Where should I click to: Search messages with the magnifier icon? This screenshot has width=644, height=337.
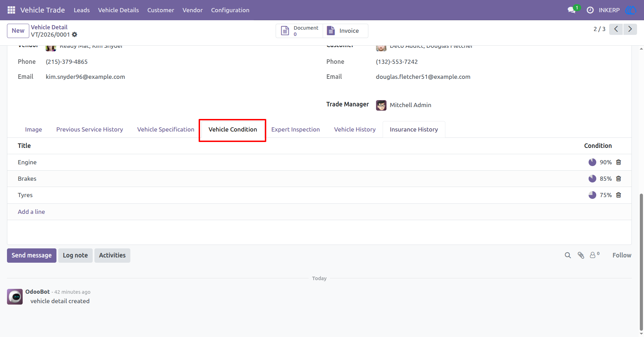click(568, 255)
